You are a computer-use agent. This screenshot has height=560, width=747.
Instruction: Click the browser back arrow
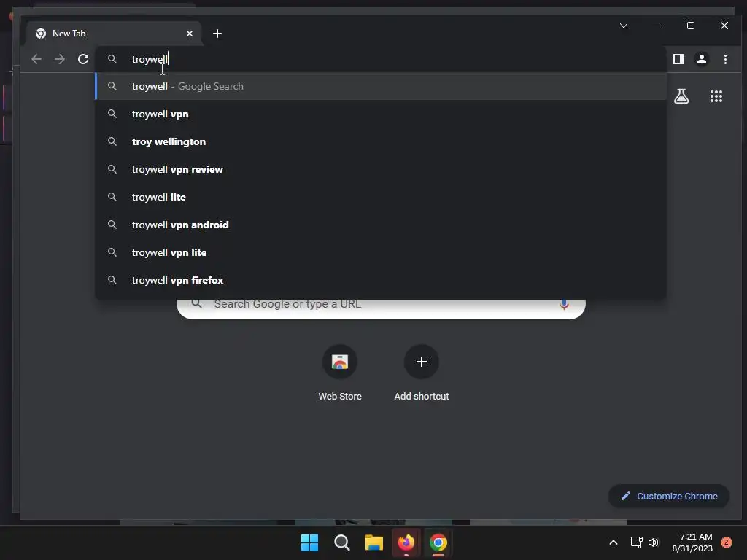pyautogui.click(x=36, y=59)
